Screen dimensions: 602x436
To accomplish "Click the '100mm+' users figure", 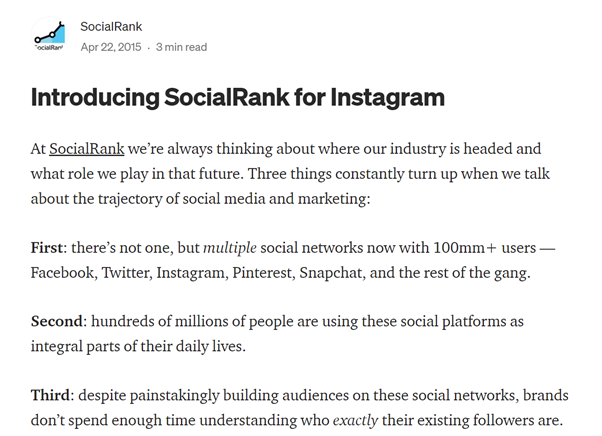I will 465,248.
